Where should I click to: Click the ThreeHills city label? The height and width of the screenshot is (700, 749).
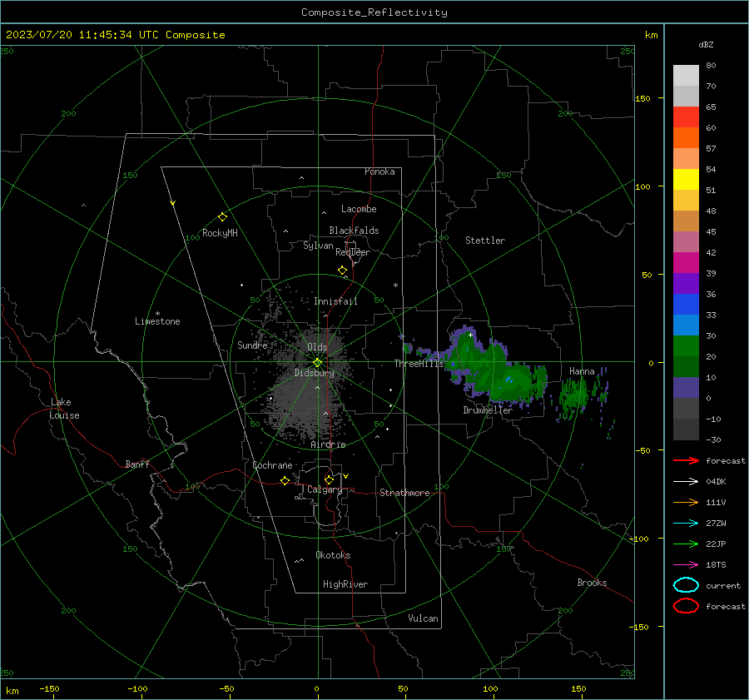coord(419,364)
